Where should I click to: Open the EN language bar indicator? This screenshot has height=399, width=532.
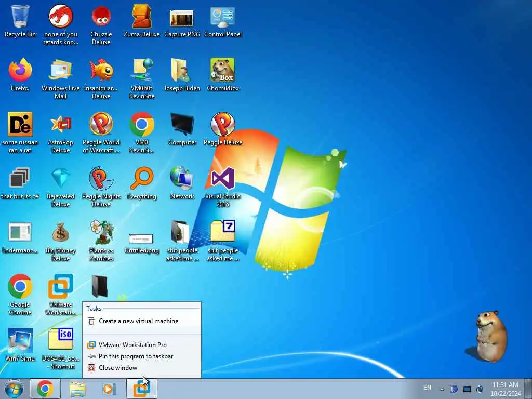[427, 388]
